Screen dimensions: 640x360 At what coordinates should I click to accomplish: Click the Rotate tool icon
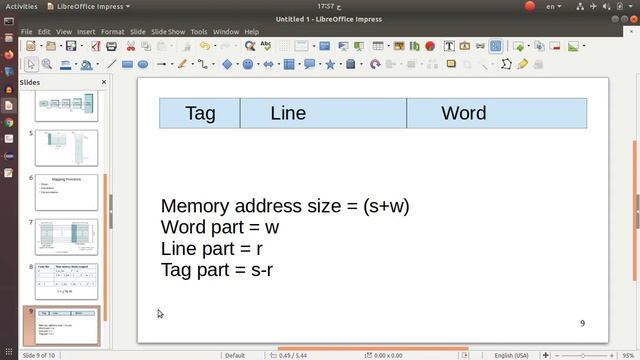tap(375, 64)
